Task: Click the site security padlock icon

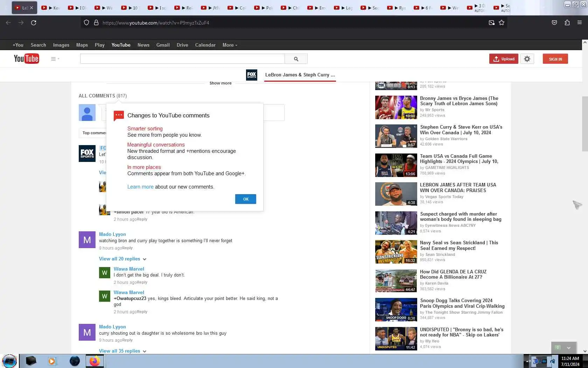Action: (96, 23)
